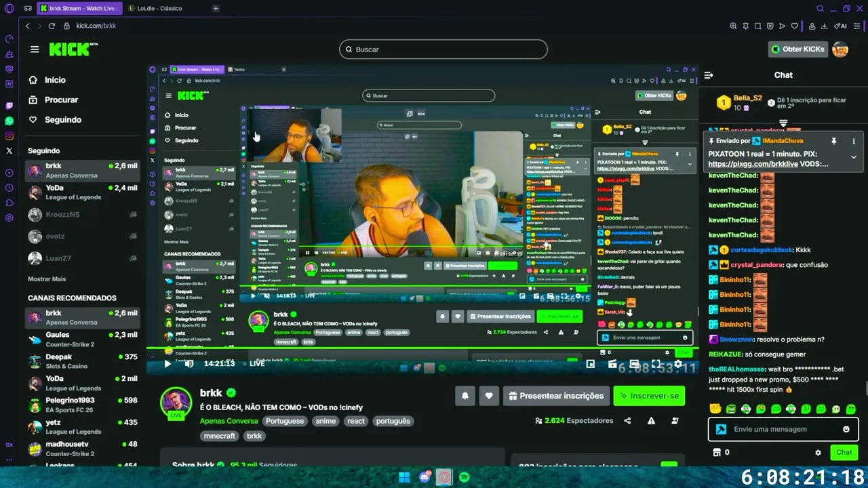Open Gaules channel in recommended list
The height and width of the screenshot is (488, 868).
(83, 339)
